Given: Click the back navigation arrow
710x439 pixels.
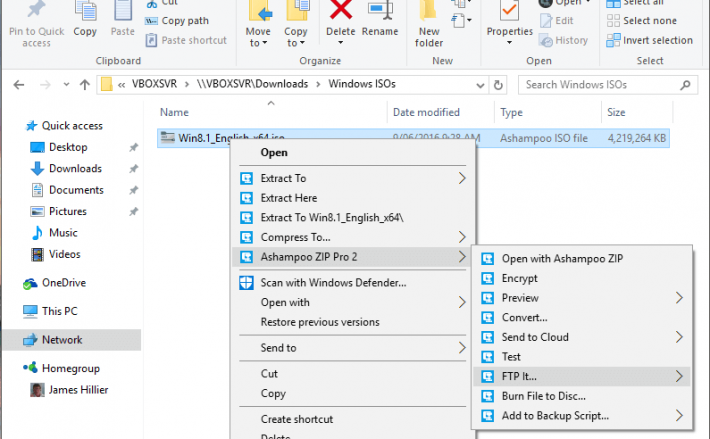Looking at the screenshot, I should pos(19,85).
